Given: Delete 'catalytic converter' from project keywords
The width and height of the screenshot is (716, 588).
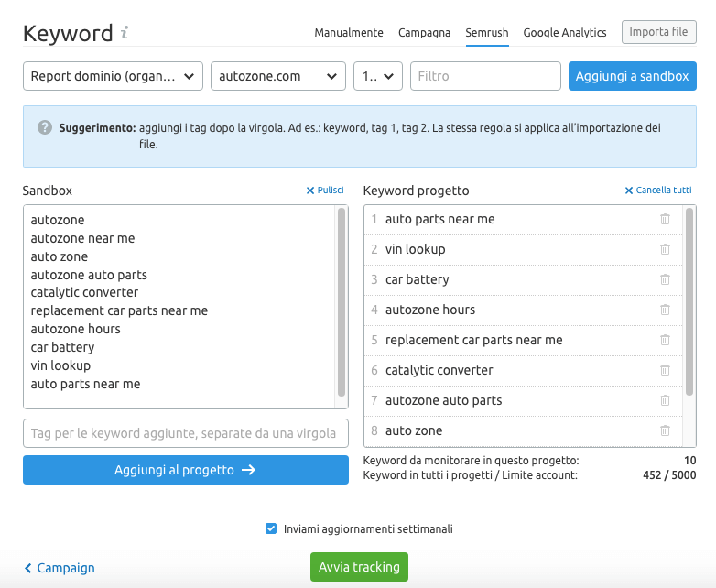Looking at the screenshot, I should [665, 370].
